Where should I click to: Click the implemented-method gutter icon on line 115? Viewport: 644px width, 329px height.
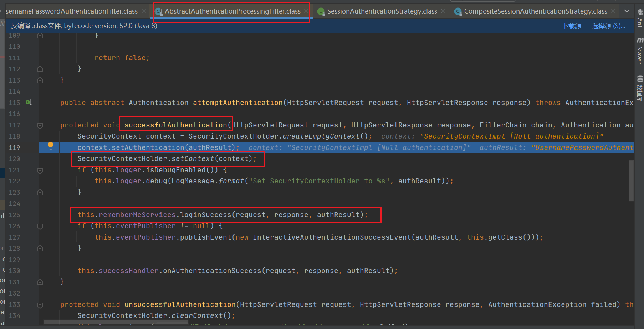(29, 103)
